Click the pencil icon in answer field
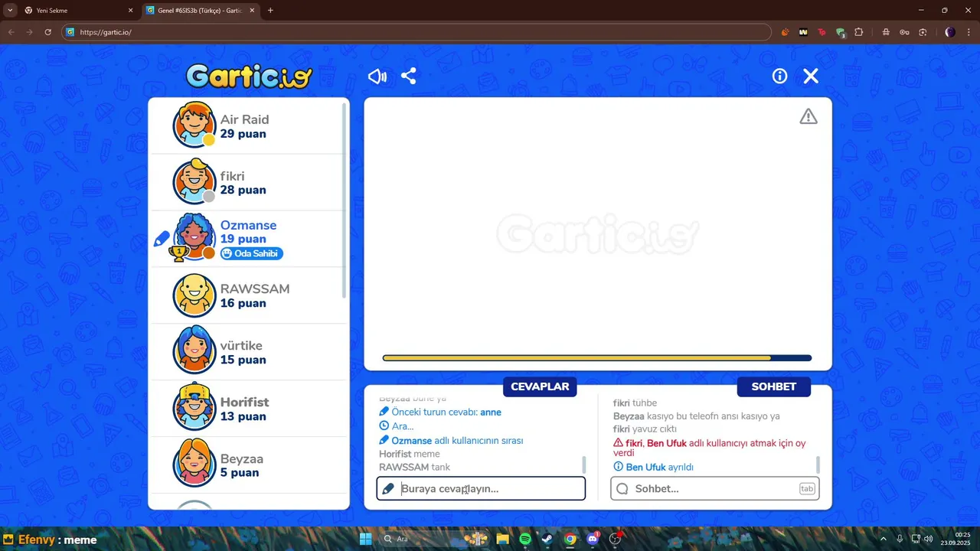980x551 pixels. (x=388, y=488)
